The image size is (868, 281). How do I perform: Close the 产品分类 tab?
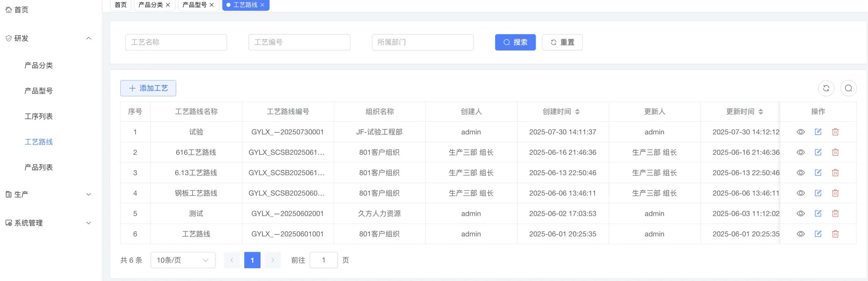pyautogui.click(x=168, y=5)
